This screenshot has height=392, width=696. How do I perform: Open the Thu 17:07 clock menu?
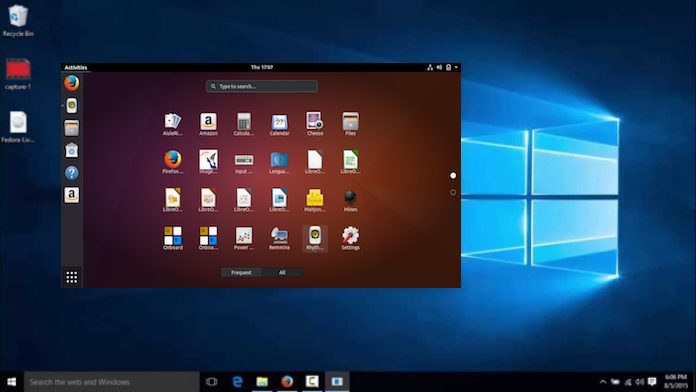262,67
